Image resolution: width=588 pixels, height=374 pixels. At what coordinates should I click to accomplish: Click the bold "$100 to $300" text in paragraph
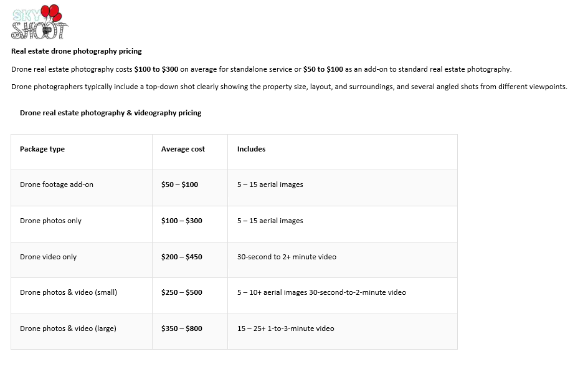click(x=156, y=69)
